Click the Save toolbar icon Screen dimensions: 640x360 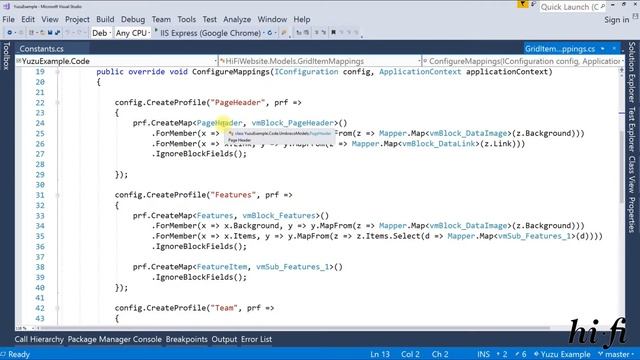pos(50,33)
